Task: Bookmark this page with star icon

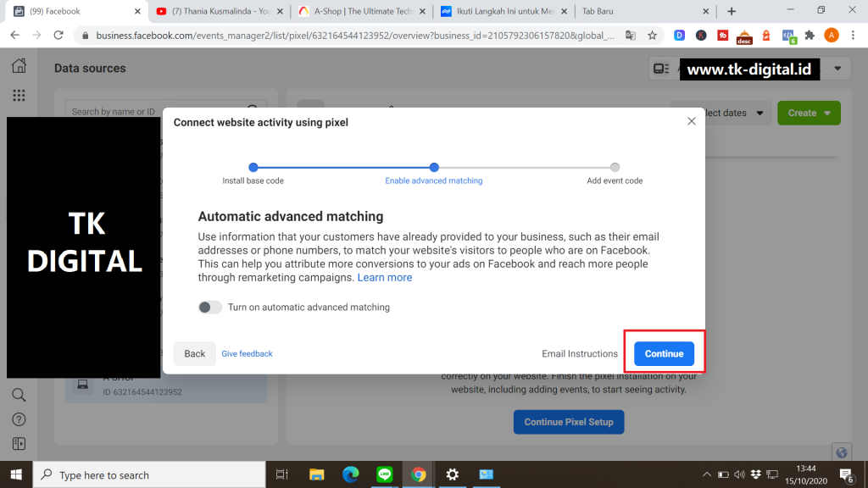Action: 652,36
